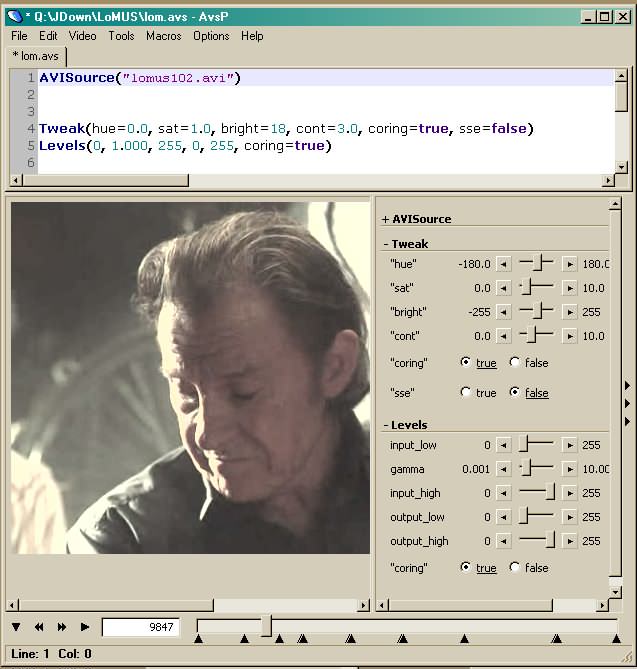Increase input_high with right arrow
The width and height of the screenshot is (637, 669).
570,493
